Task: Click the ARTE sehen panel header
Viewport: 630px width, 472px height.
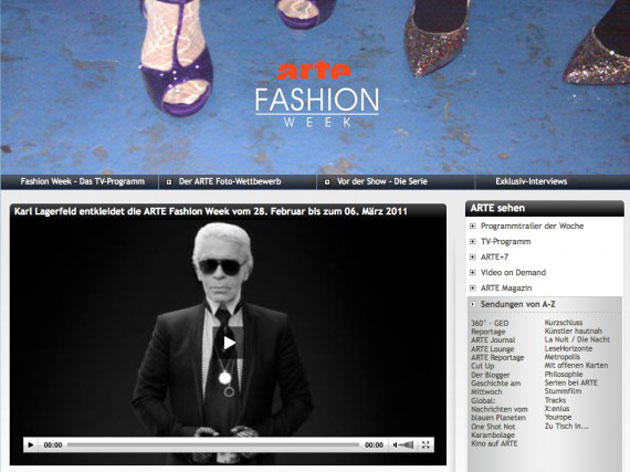Action: 544,208
